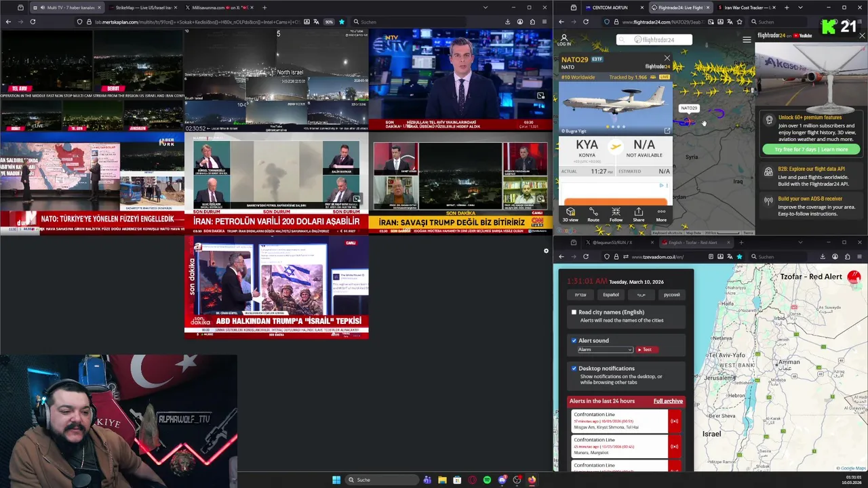Expand tab list in tzevaadom browser window

pos(800,242)
